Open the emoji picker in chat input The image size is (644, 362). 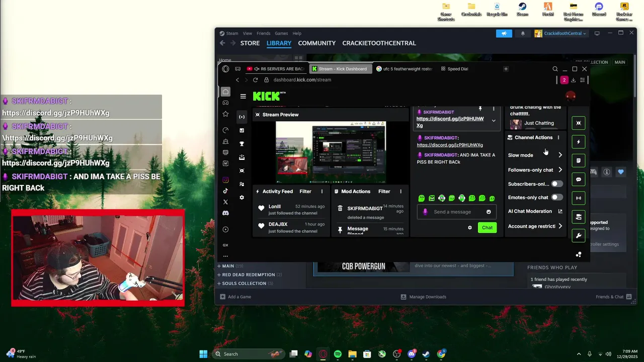pyautogui.click(x=489, y=212)
